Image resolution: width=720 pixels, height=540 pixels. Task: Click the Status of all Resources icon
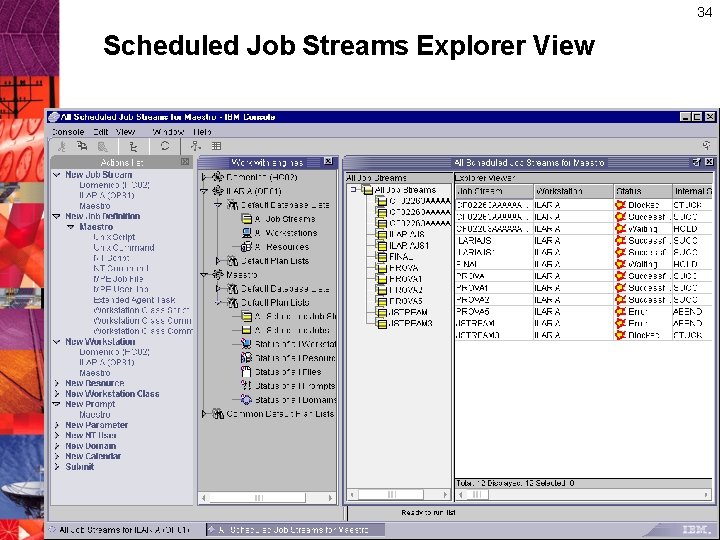pyautogui.click(x=247, y=358)
